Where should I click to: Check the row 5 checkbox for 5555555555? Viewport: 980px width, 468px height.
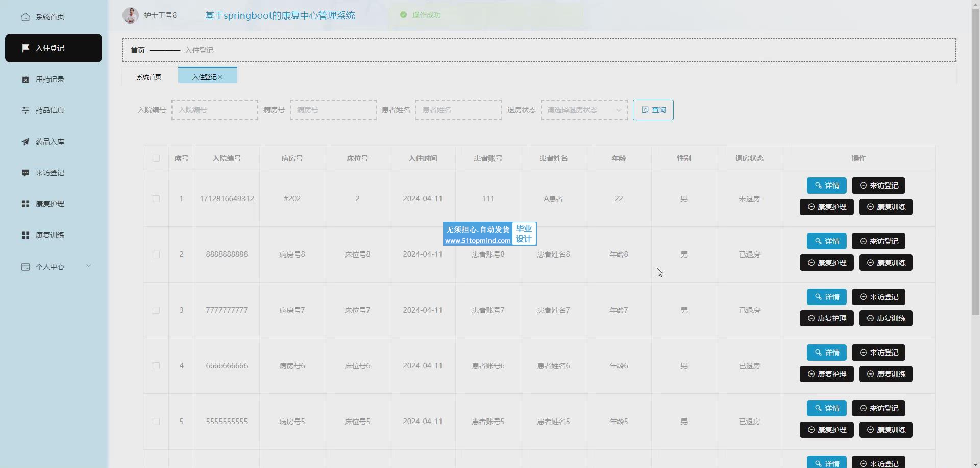(x=156, y=422)
